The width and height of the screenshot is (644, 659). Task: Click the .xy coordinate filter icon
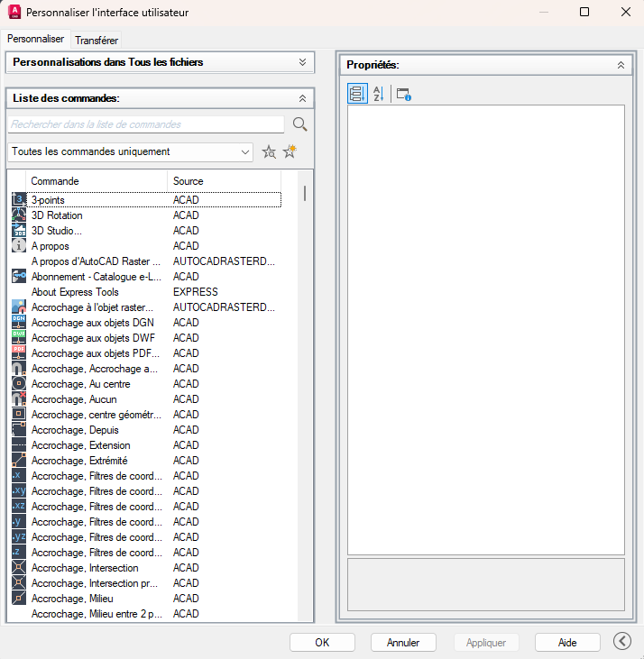(19, 491)
